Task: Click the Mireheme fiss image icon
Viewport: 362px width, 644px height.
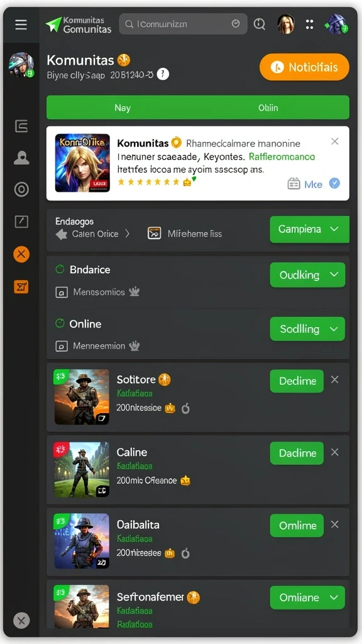Action: click(x=155, y=234)
